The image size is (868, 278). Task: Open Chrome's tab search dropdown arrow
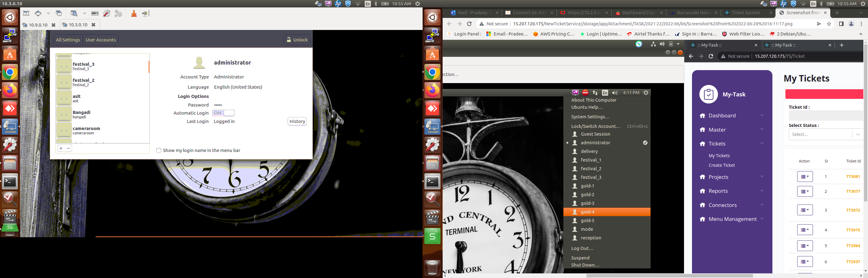tap(861, 13)
